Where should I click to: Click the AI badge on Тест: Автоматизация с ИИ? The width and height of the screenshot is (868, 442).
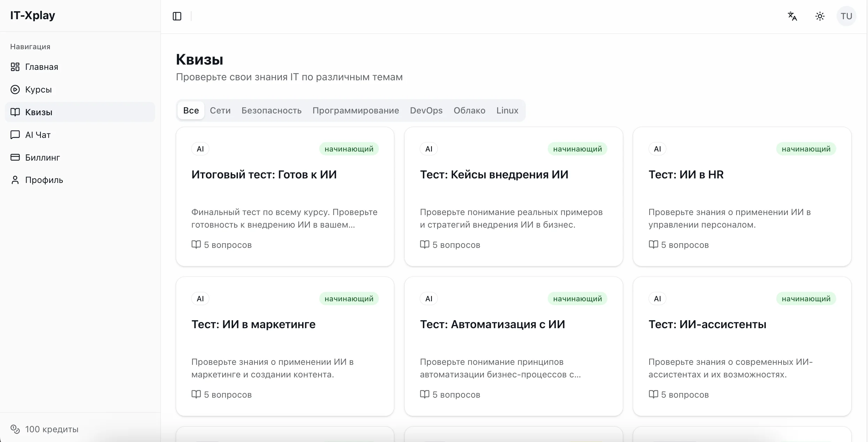point(429,299)
